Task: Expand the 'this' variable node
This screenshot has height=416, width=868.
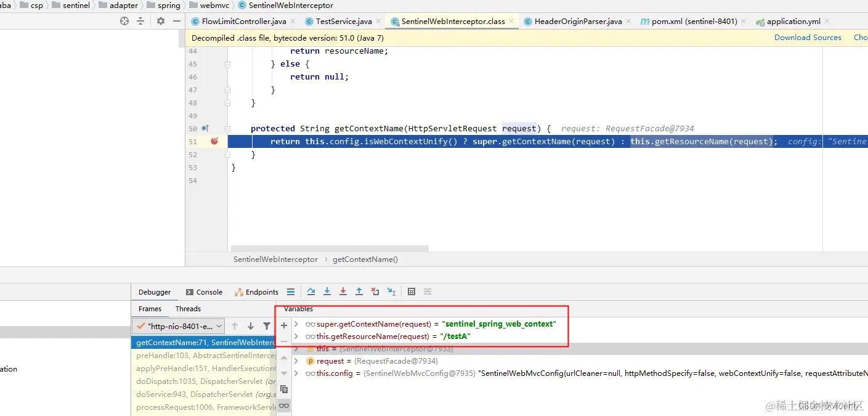Action: click(296, 349)
